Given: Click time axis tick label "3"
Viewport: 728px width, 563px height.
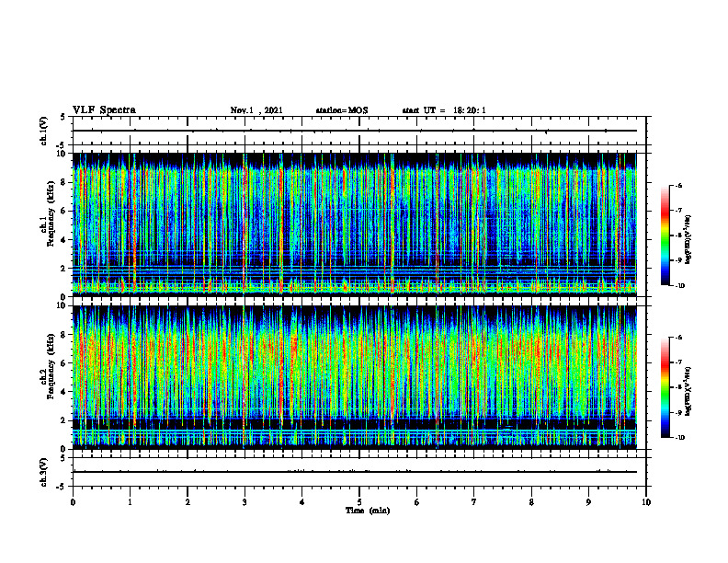Looking at the screenshot, I should point(245,502).
